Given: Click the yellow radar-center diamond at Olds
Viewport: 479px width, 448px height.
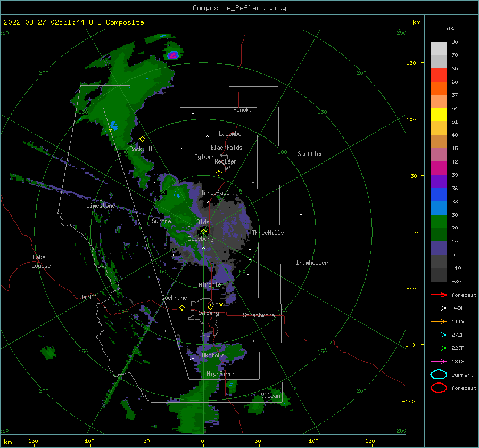Looking at the screenshot, I should [x=203, y=232].
